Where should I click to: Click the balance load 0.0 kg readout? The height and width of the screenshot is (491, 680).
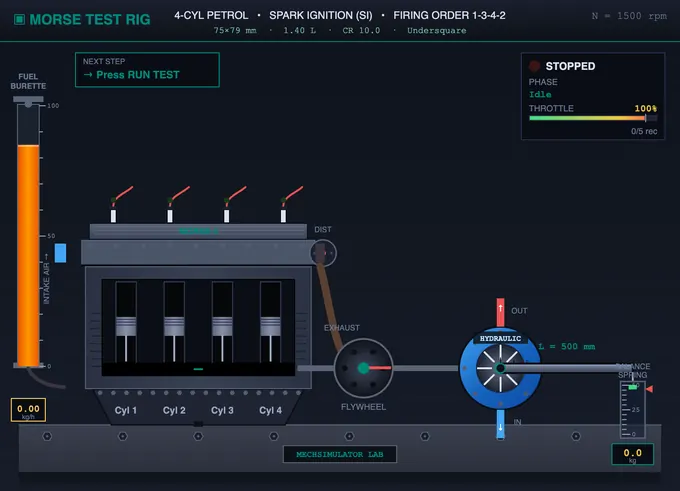click(x=632, y=454)
